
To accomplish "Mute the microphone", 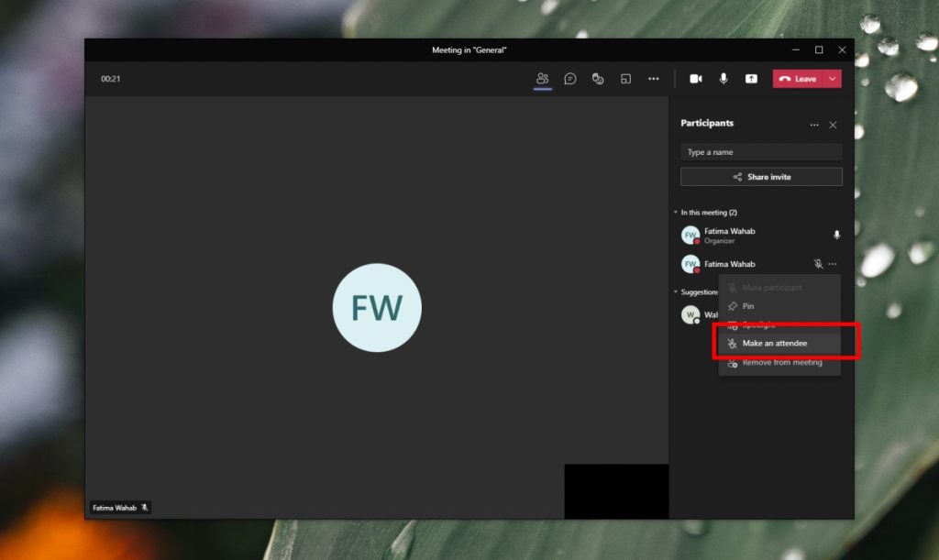I will tap(724, 78).
